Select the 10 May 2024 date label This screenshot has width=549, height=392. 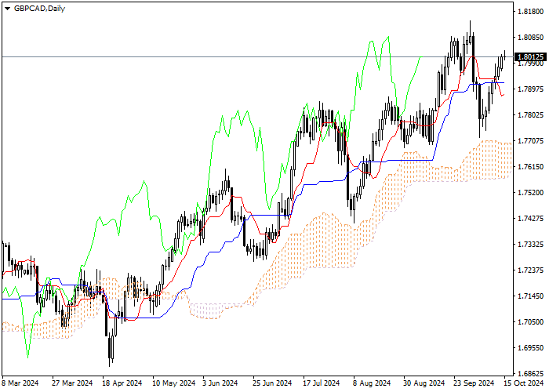click(x=173, y=383)
